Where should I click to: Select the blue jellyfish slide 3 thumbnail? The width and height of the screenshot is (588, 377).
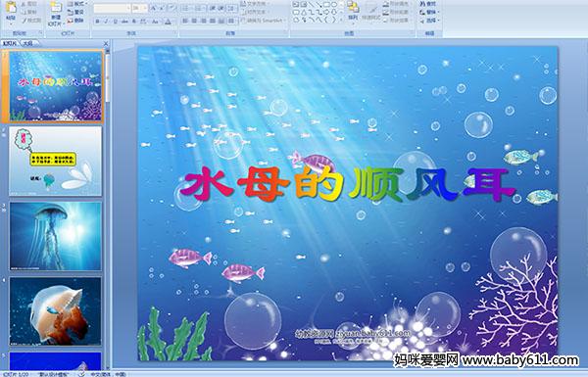tap(56, 236)
